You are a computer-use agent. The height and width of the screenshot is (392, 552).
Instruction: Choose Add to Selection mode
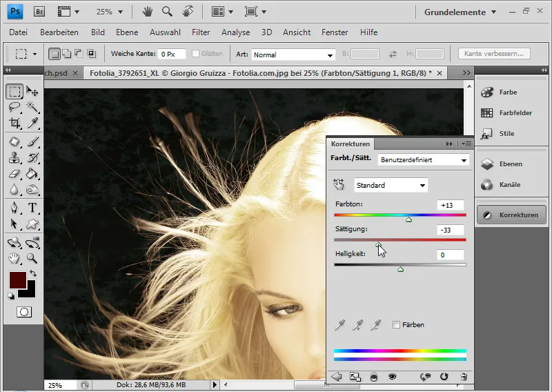pyautogui.click(x=66, y=54)
